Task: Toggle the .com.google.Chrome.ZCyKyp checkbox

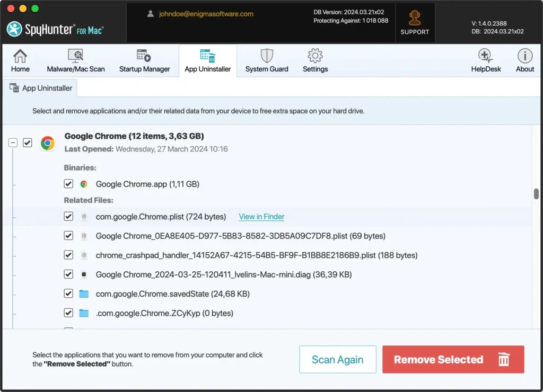Action: pyautogui.click(x=68, y=313)
